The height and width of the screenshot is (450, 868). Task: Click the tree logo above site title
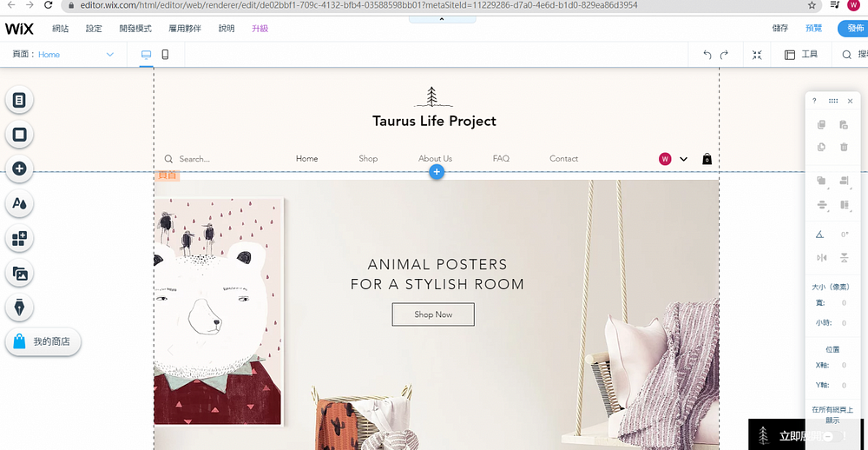(x=433, y=96)
